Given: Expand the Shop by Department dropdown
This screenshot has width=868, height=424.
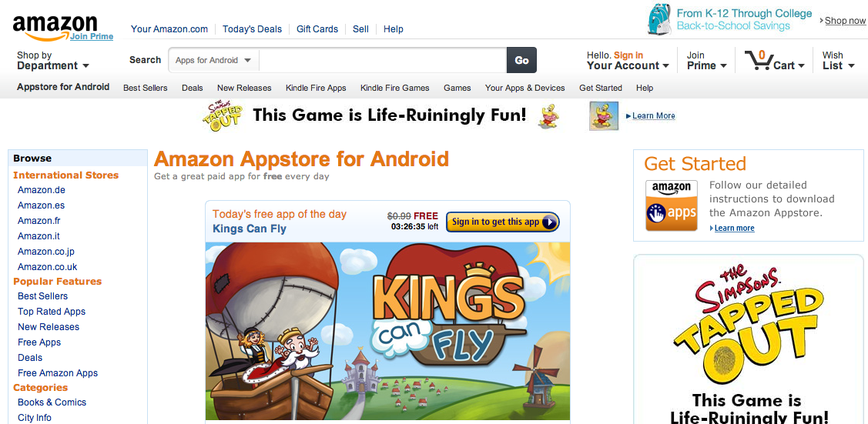Looking at the screenshot, I should (52, 60).
